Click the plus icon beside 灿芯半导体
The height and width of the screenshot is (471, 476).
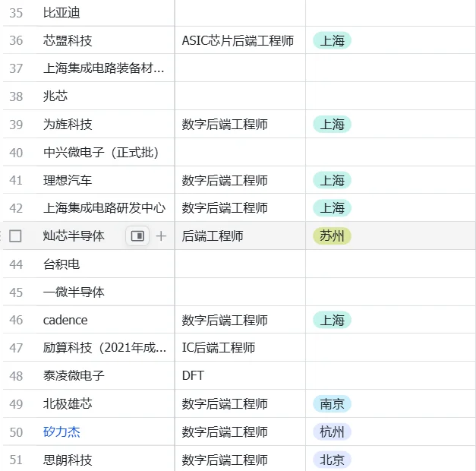click(x=161, y=235)
